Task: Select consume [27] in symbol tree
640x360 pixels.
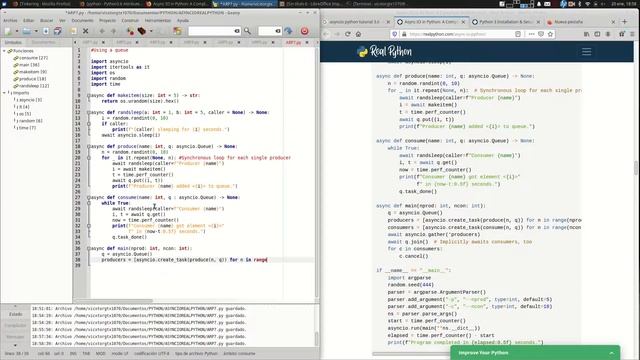Action: (x=33, y=58)
